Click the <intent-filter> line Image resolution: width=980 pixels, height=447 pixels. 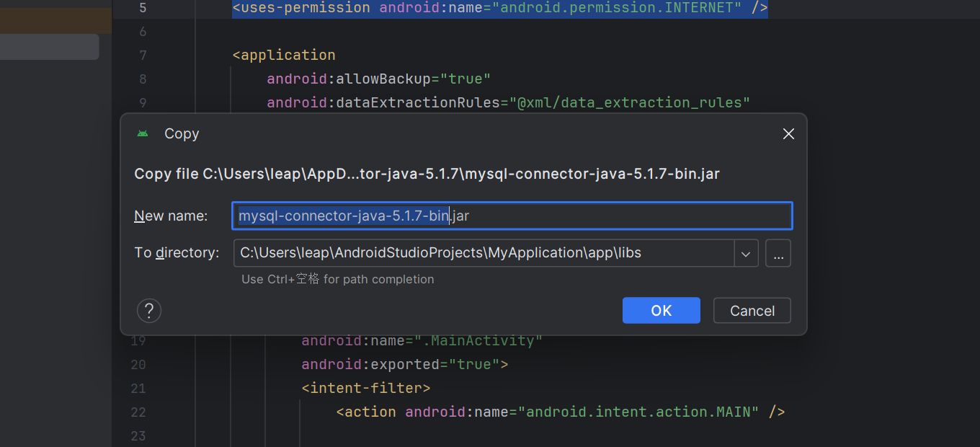tap(366, 388)
